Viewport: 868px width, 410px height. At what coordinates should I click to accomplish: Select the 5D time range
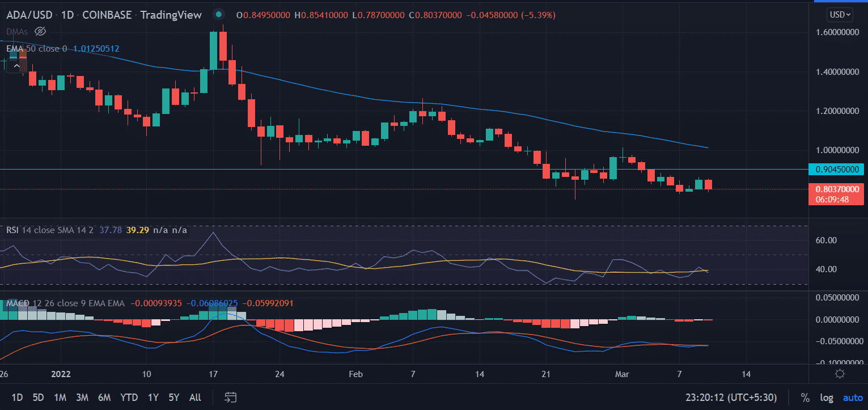coord(38,398)
